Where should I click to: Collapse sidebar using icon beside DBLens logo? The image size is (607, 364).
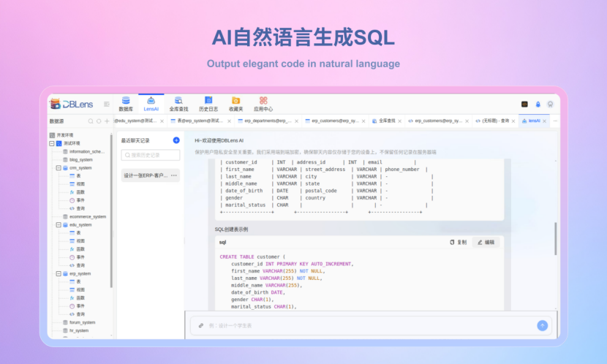[107, 104]
